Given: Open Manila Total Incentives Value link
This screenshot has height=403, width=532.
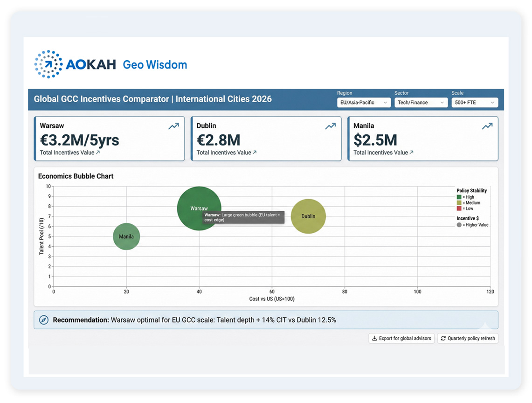Looking at the screenshot, I should 383,153.
